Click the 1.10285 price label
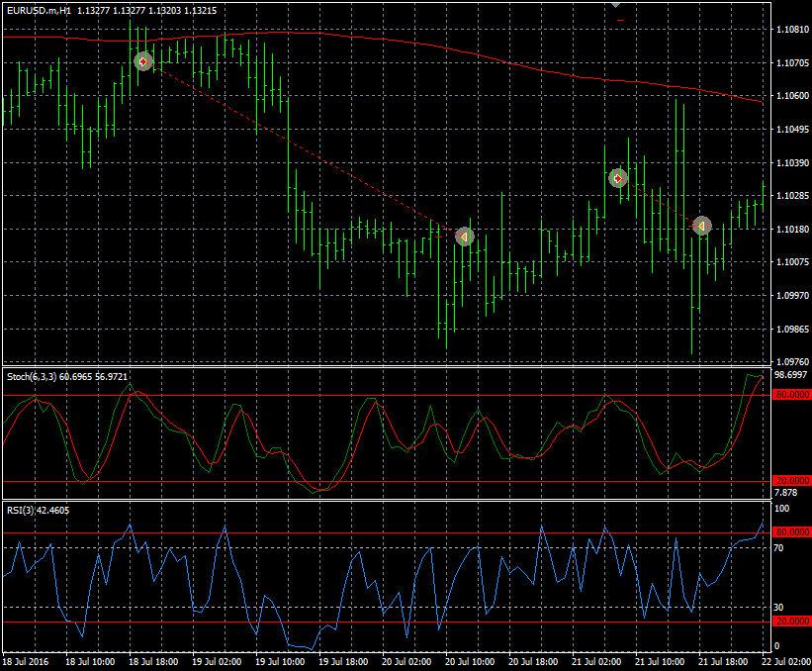 [792, 196]
